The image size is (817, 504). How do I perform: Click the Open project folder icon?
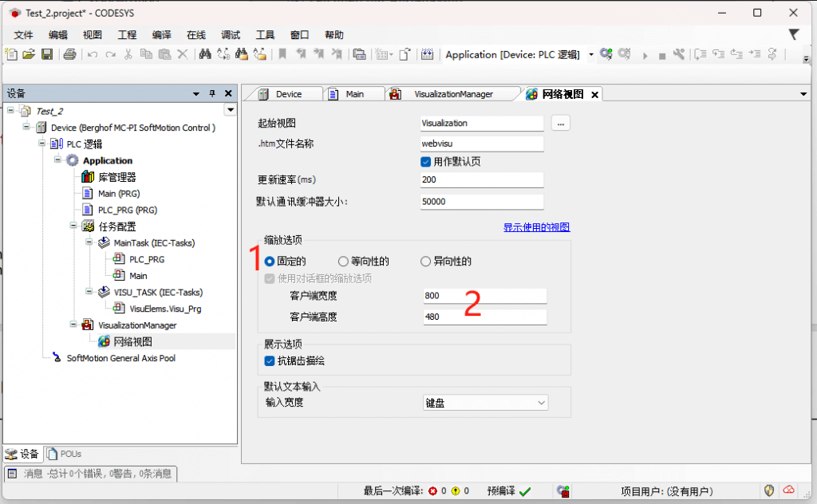[x=29, y=54]
